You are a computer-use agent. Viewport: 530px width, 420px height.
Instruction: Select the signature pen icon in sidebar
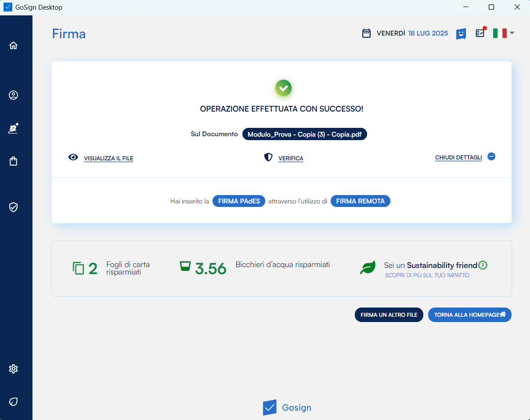pyautogui.click(x=14, y=128)
